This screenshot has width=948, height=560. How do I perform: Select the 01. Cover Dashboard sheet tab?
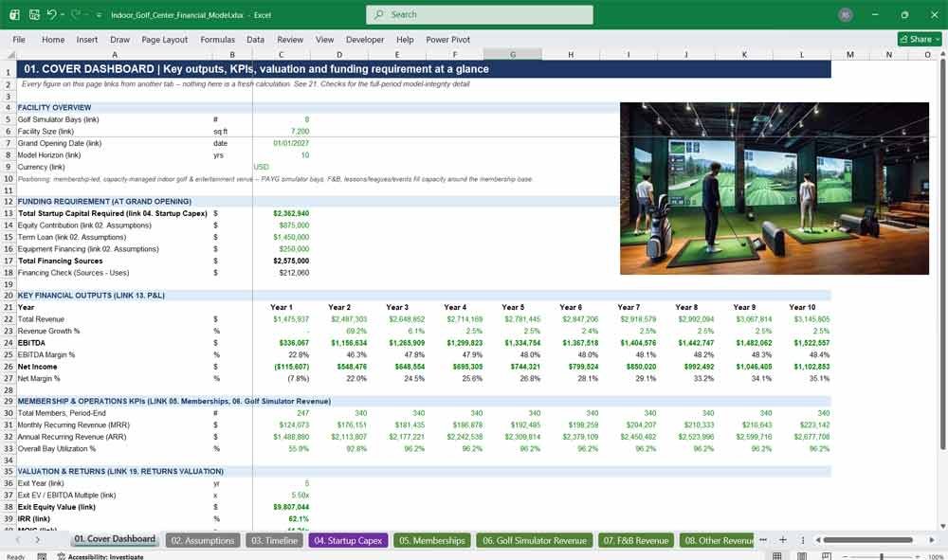[x=115, y=539]
